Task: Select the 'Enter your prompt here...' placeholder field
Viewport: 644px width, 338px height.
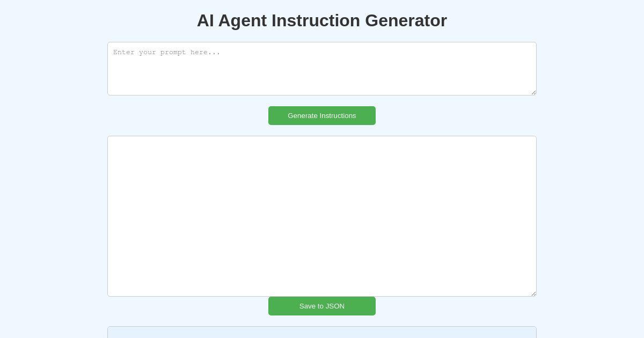Action: [322, 69]
